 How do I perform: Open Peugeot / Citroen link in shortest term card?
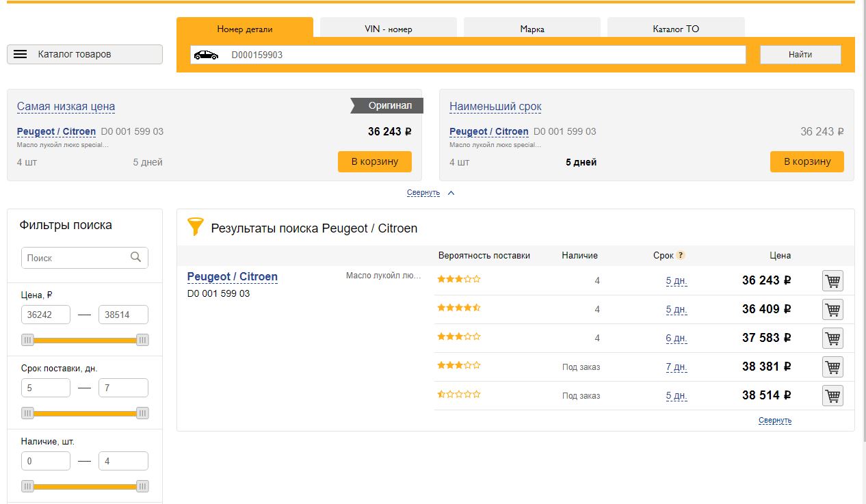point(488,131)
